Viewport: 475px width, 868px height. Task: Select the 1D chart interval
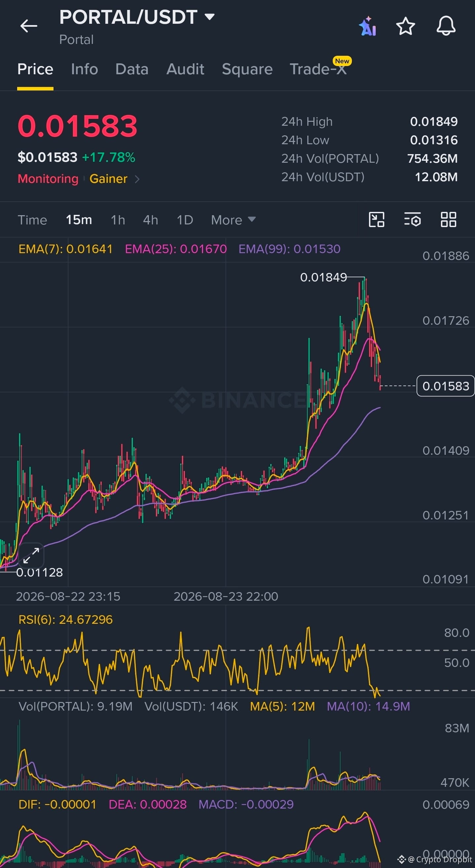pos(185,220)
